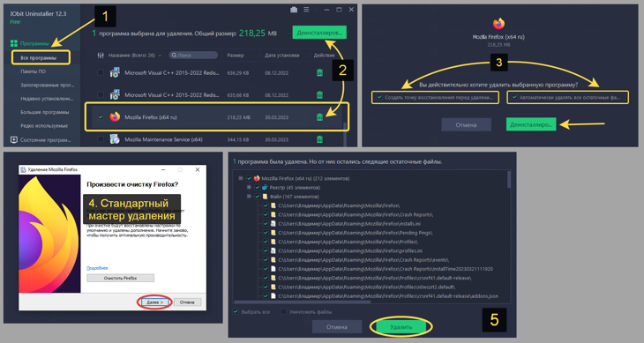Check the 635,68 KB Microsoft Visual C++ checkbox

coord(101,94)
